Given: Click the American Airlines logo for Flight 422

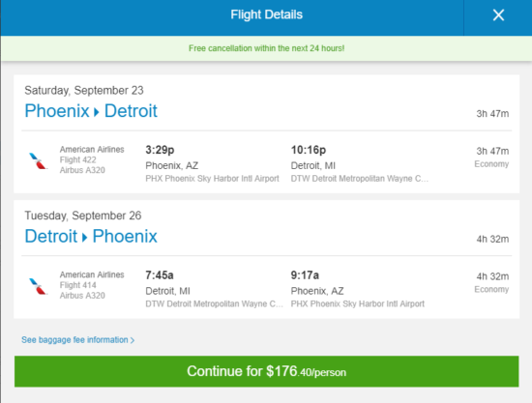Looking at the screenshot, I should pyautogui.click(x=38, y=160).
